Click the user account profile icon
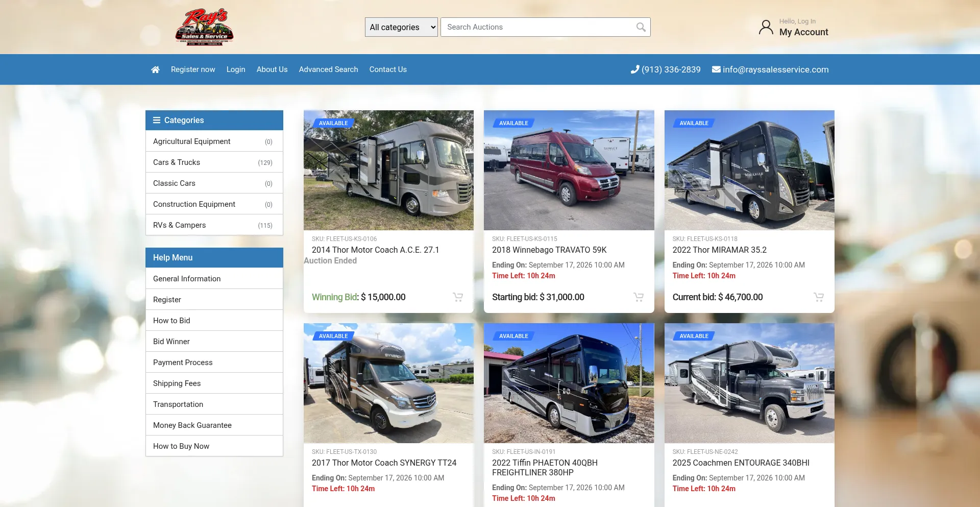Image resolution: width=980 pixels, height=507 pixels. [766, 27]
